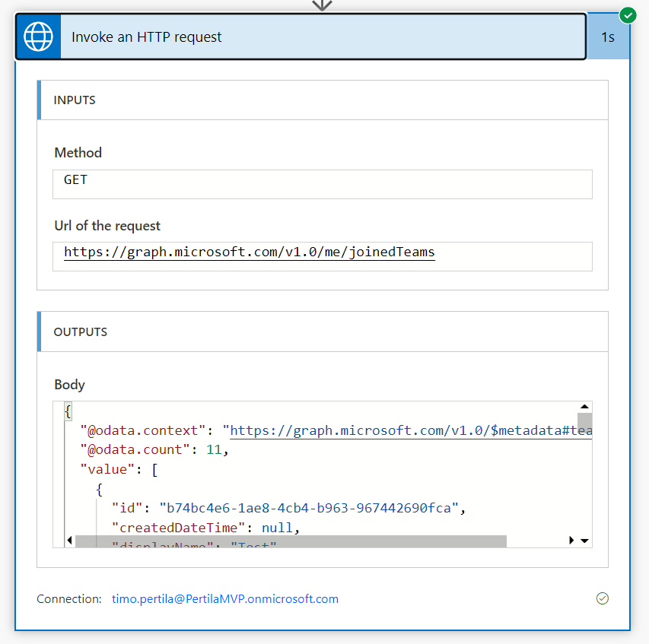The image size is (649, 644).
Task: Click the Body horizontal scrollbar thumb
Action: click(x=291, y=541)
